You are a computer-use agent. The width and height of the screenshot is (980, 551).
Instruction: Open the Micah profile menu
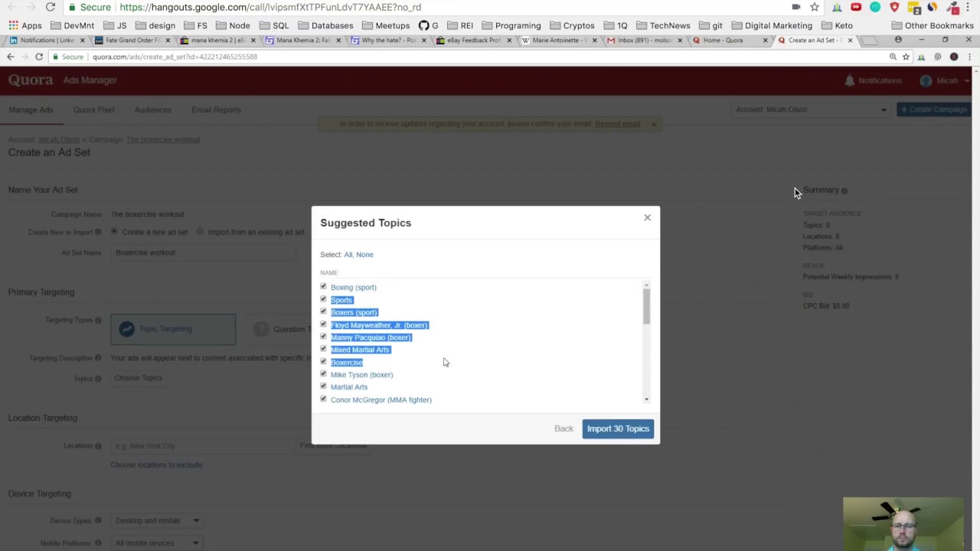tap(945, 80)
